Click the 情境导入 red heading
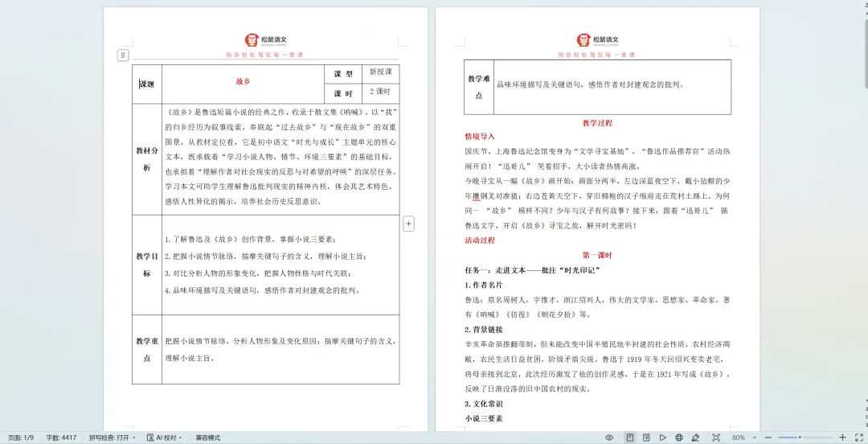Image resolution: width=868 pixels, height=444 pixels. [480, 137]
